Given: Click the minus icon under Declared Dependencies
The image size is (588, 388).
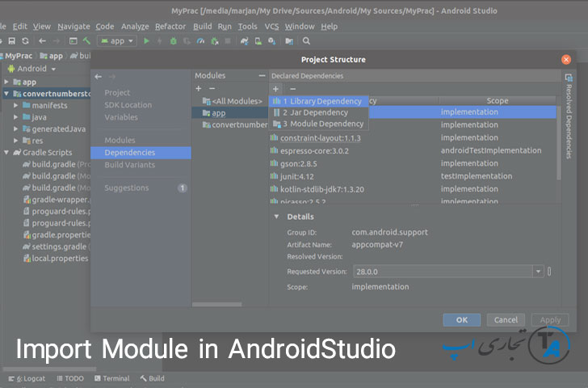Looking at the screenshot, I should [293, 89].
